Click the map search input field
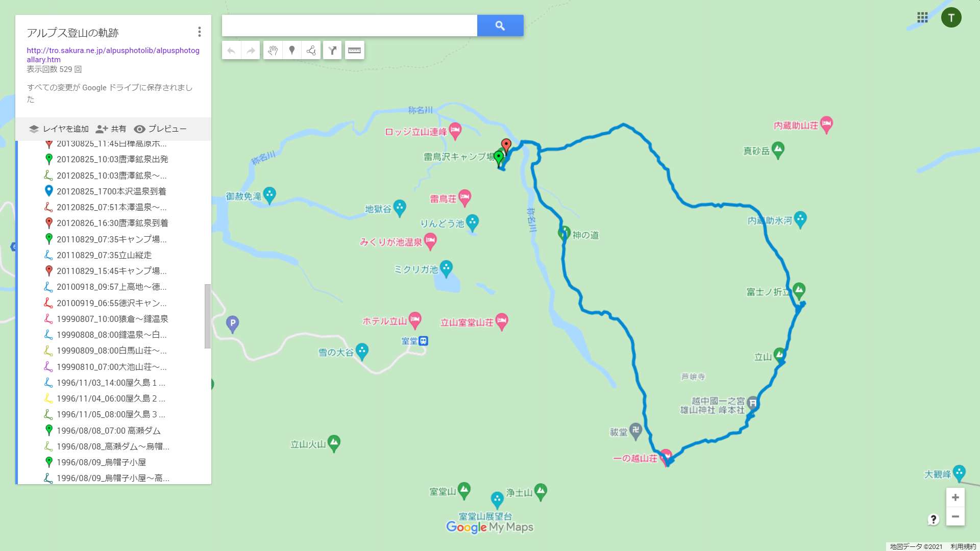 pyautogui.click(x=349, y=26)
